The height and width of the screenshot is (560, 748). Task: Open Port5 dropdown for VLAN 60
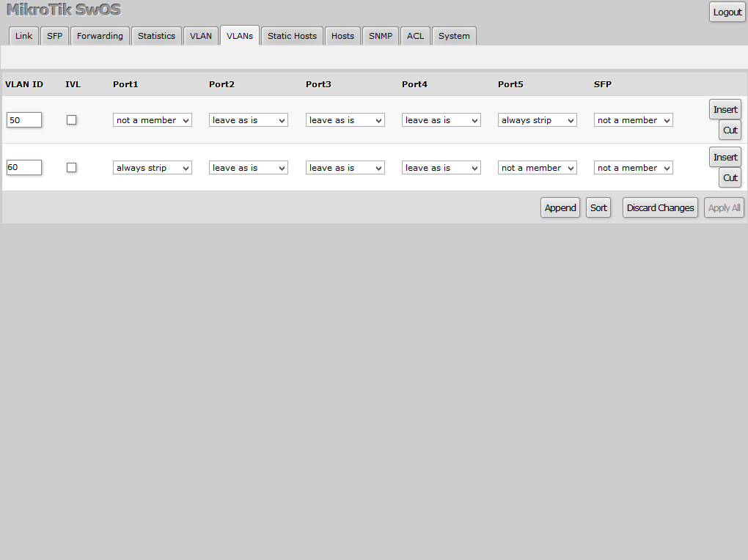click(x=537, y=168)
